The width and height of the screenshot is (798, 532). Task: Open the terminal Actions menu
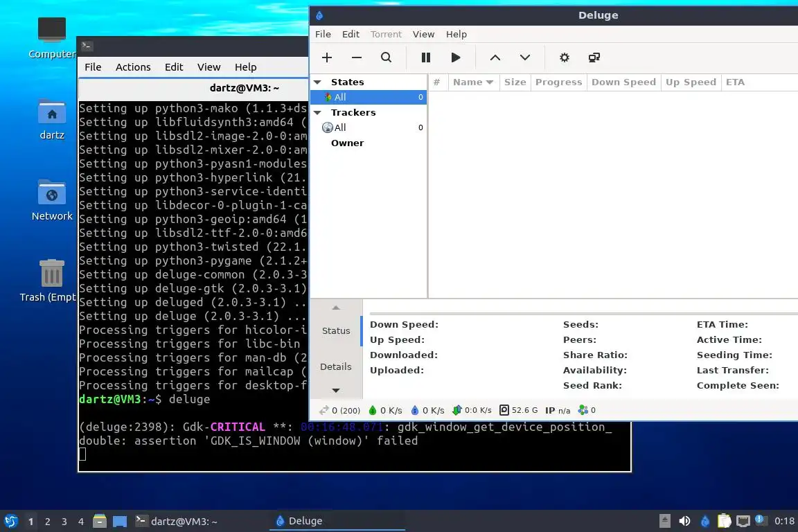point(133,67)
